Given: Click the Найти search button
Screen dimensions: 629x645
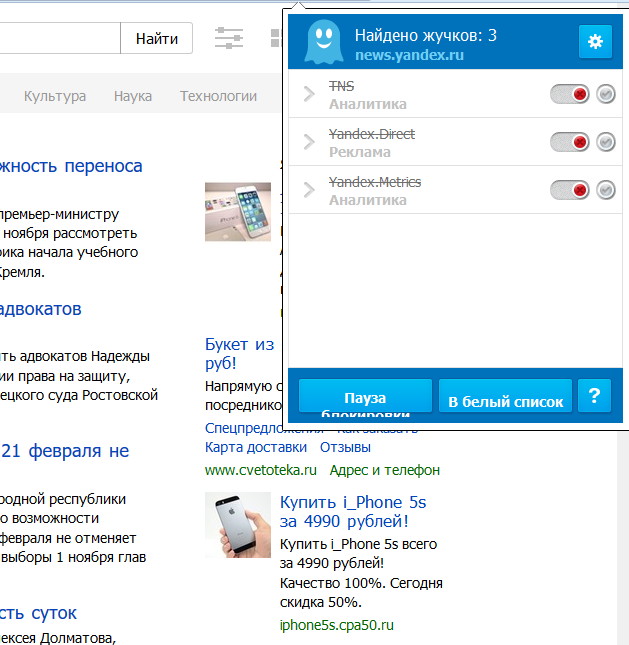Looking at the screenshot, I should click(157, 38).
